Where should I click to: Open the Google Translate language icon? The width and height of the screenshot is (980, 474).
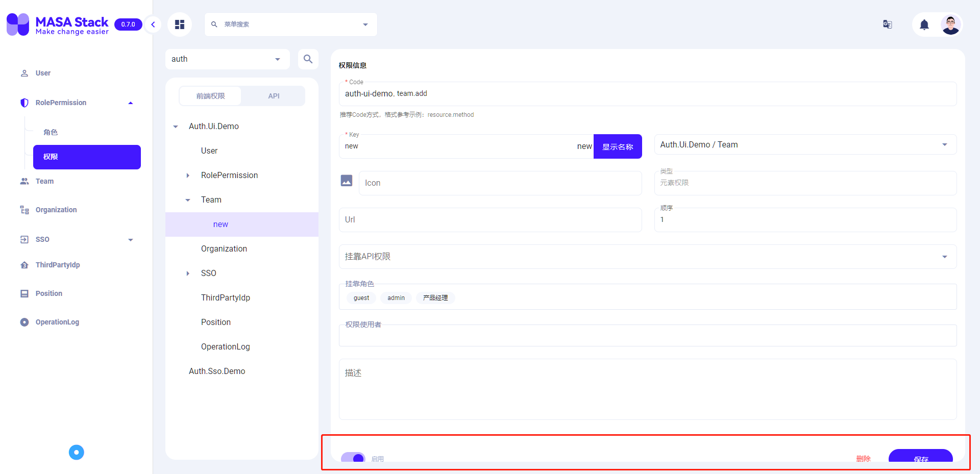tap(887, 24)
